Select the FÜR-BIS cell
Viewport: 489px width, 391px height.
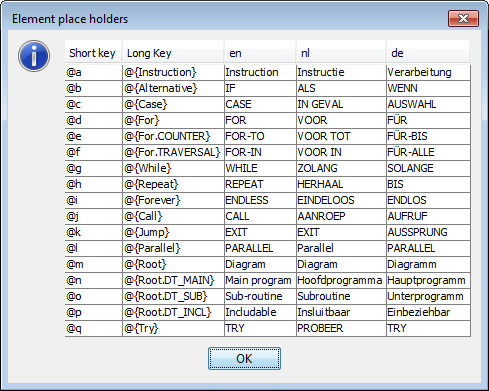(x=428, y=136)
